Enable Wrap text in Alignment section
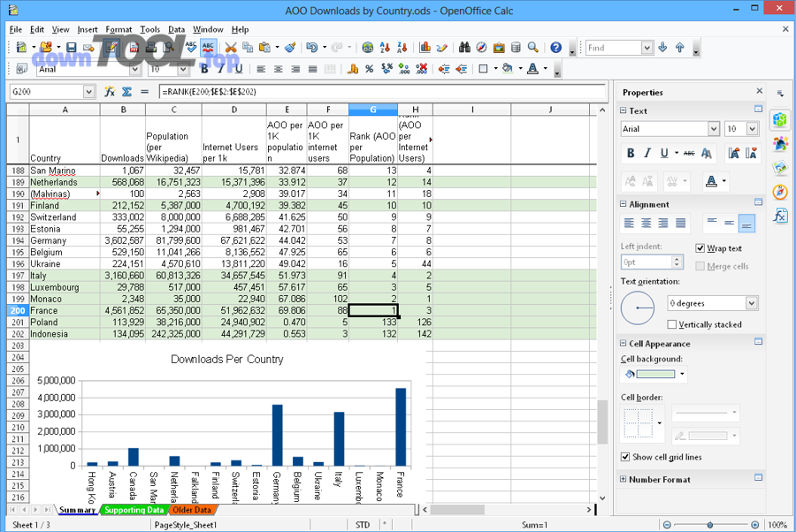This screenshot has width=796, height=532. pyautogui.click(x=698, y=247)
